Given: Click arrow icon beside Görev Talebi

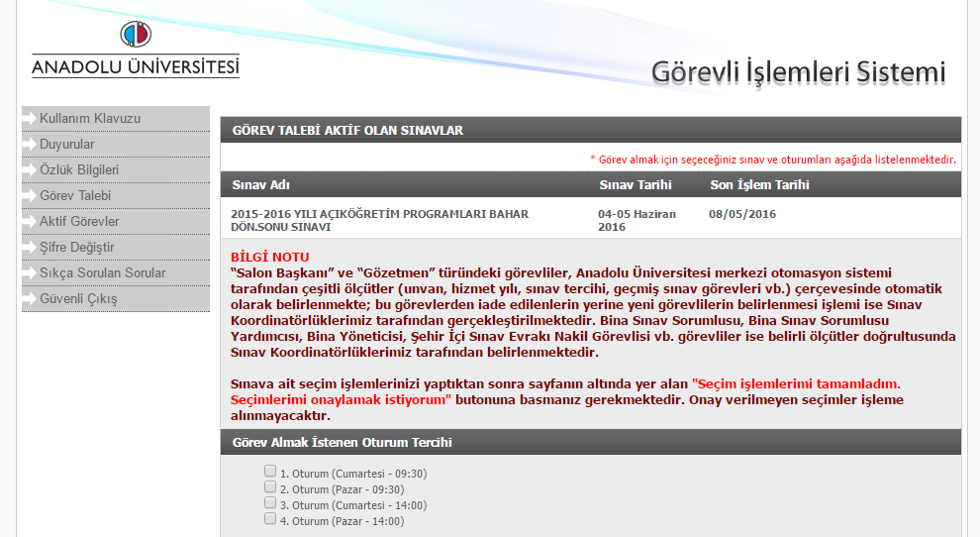Looking at the screenshot, I should click(x=30, y=195).
